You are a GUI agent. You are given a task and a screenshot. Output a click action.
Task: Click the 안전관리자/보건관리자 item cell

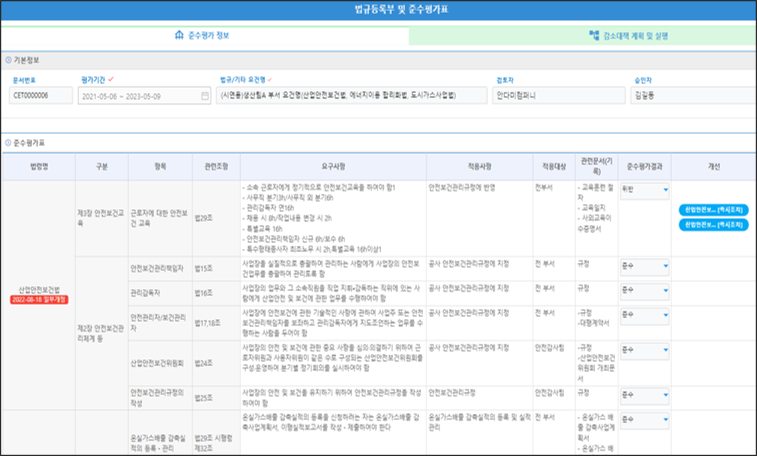point(160,323)
